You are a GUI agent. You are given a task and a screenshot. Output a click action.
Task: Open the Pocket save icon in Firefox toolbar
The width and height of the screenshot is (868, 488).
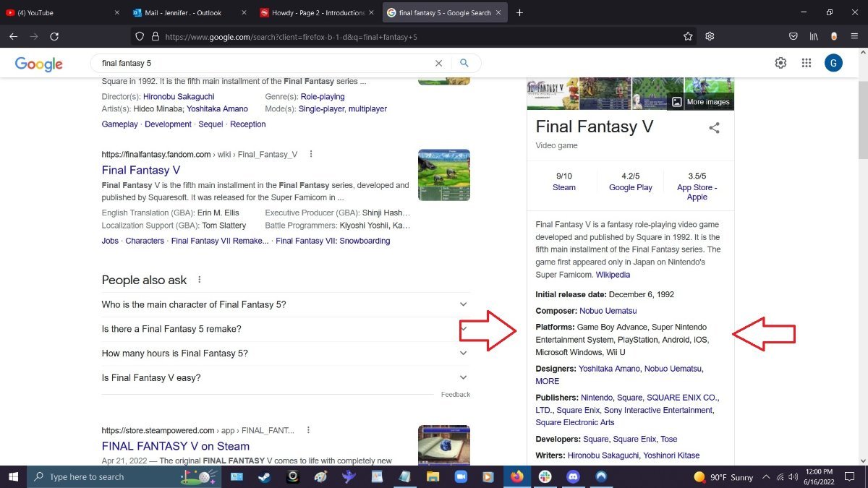pos(793,36)
